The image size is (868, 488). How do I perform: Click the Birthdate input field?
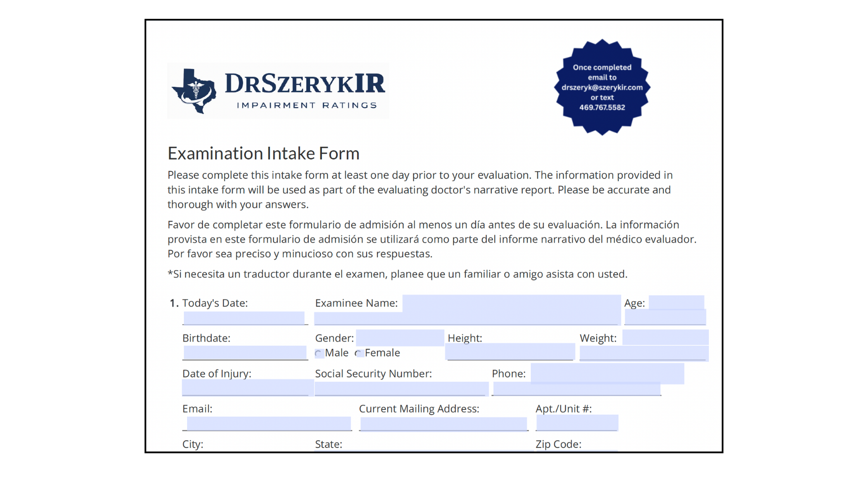245,352
